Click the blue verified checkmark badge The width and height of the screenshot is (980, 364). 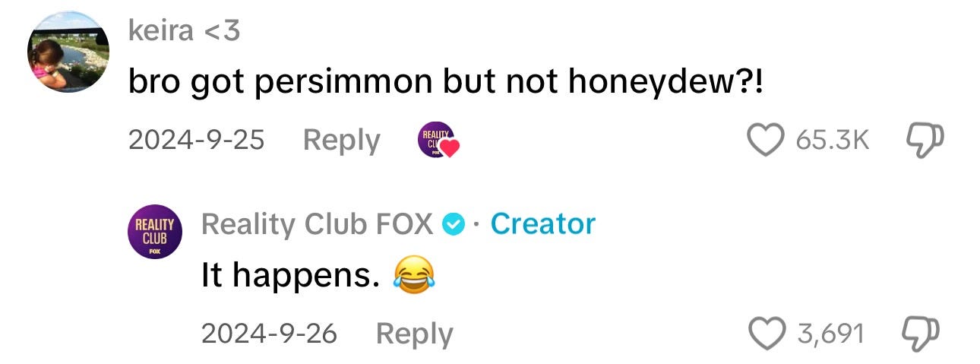tap(454, 224)
